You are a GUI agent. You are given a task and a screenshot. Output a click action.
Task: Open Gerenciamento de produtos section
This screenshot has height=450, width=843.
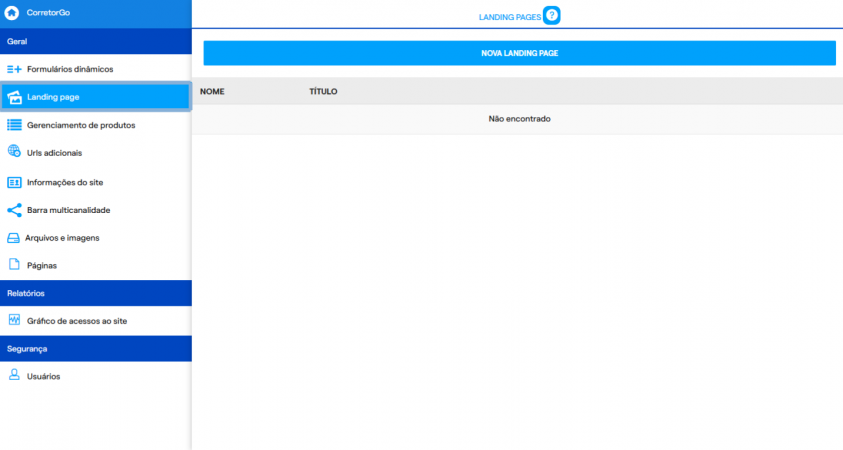tap(96, 125)
